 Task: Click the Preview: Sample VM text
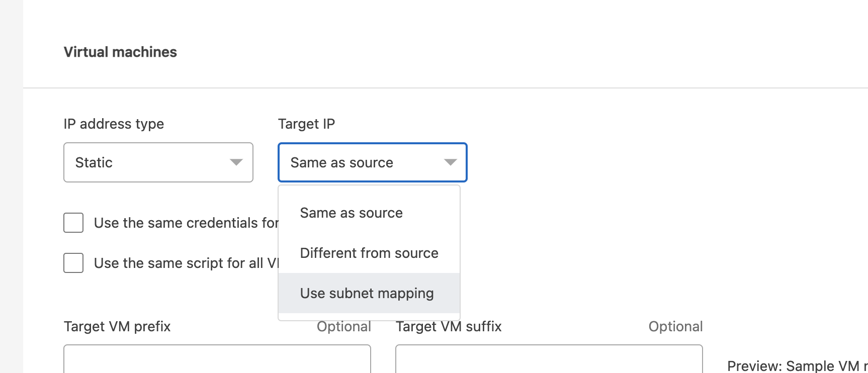click(x=795, y=366)
